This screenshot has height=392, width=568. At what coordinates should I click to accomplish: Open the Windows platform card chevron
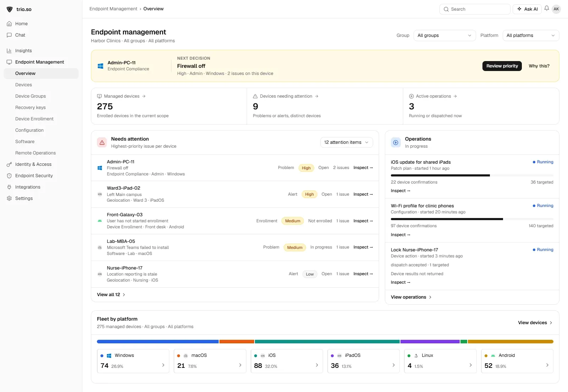pos(163,365)
